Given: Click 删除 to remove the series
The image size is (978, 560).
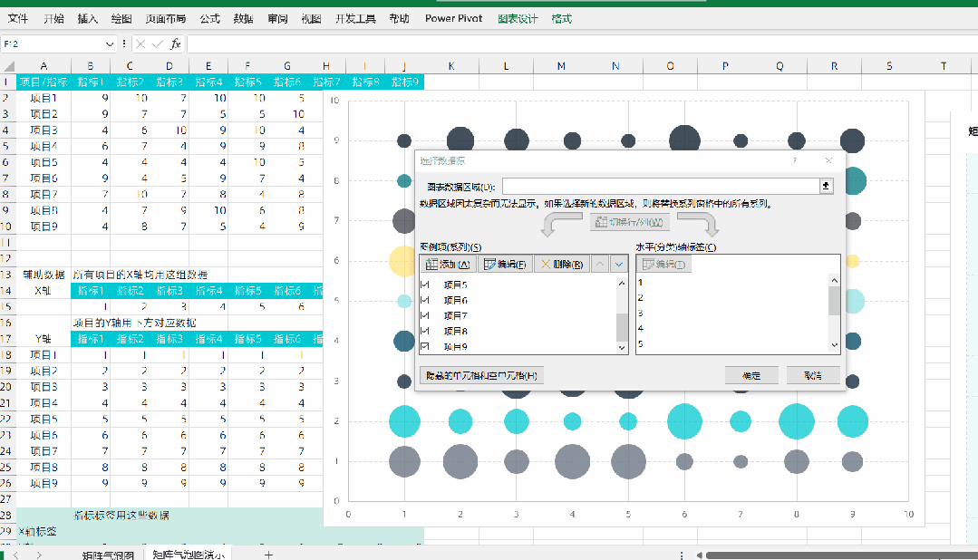Looking at the screenshot, I should pyautogui.click(x=562, y=265).
